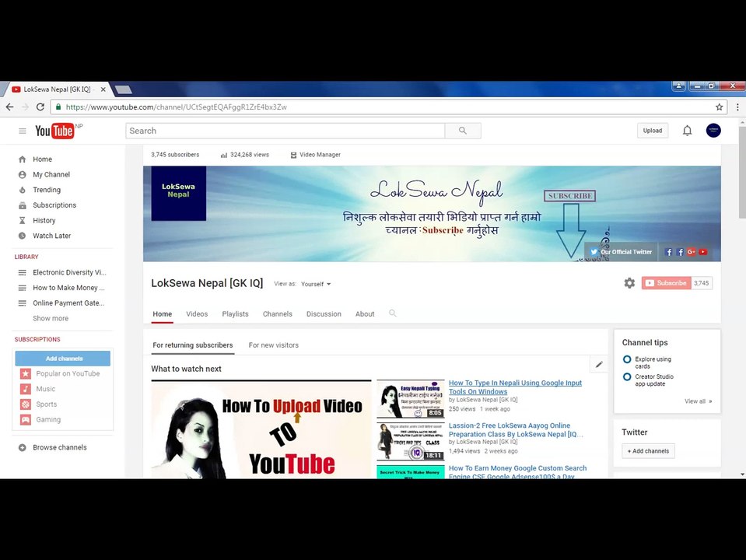Open the View as Yourself dropdown

315,284
